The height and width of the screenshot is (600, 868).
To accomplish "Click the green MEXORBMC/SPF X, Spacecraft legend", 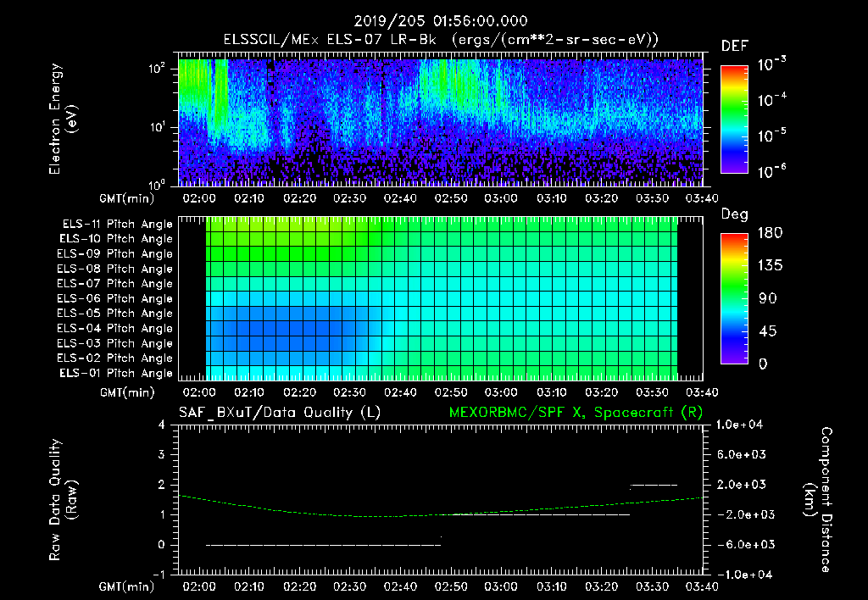I will (x=576, y=413).
